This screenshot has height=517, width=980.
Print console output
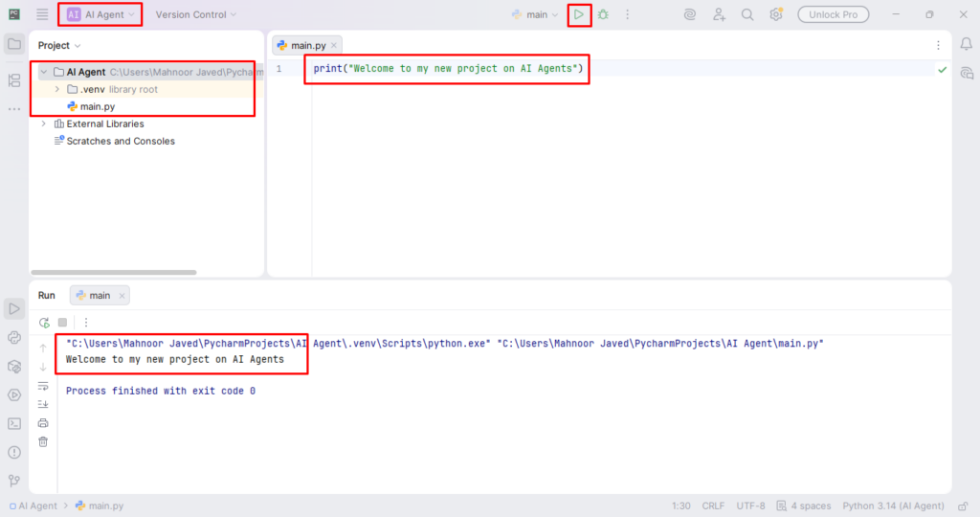(43, 423)
